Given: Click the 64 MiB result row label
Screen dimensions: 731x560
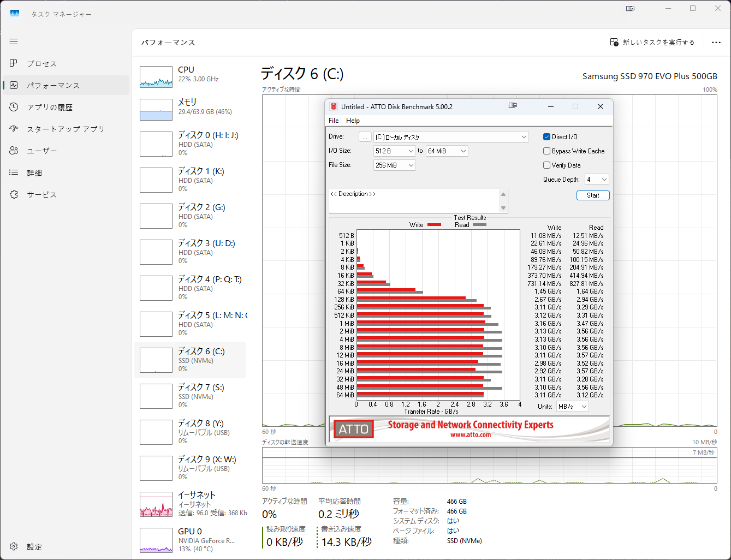Looking at the screenshot, I should tap(345, 395).
